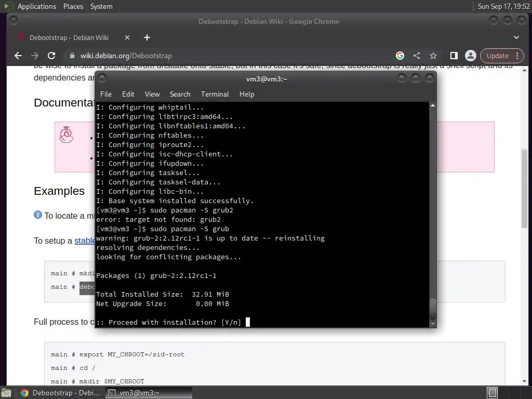Select the Debootstrap - Debian Wiki tab
The width and height of the screenshot is (532, 399).
(69, 37)
